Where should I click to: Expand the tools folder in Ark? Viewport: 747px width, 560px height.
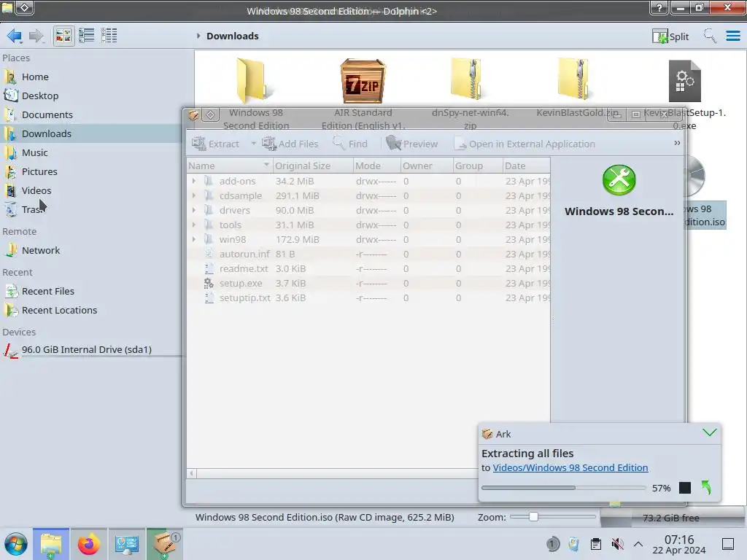193,225
